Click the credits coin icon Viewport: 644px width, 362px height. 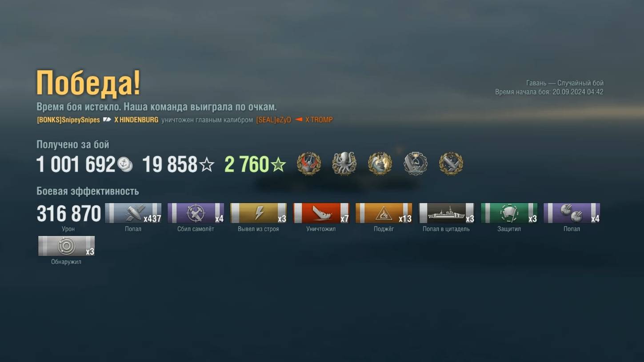pos(125,165)
